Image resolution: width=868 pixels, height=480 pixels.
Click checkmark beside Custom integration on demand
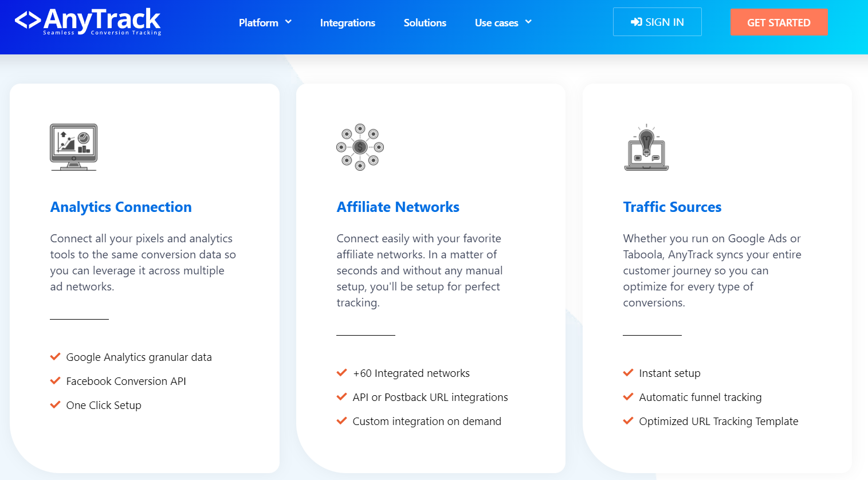342,421
